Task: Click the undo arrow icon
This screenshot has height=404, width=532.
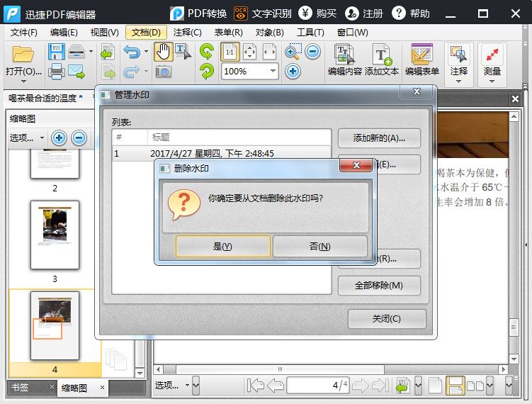Action: (x=131, y=52)
